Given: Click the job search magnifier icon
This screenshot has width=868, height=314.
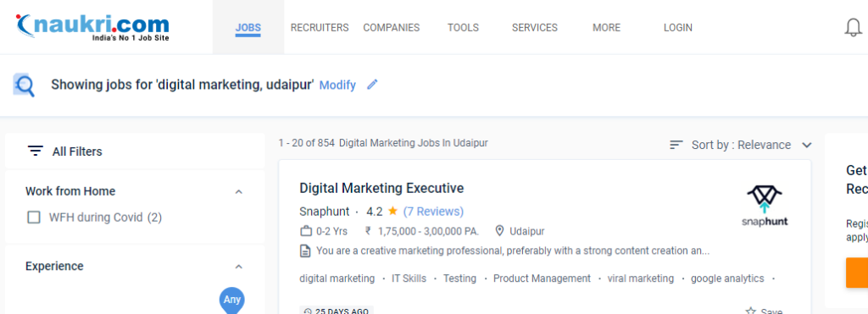Looking at the screenshot, I should click(25, 85).
